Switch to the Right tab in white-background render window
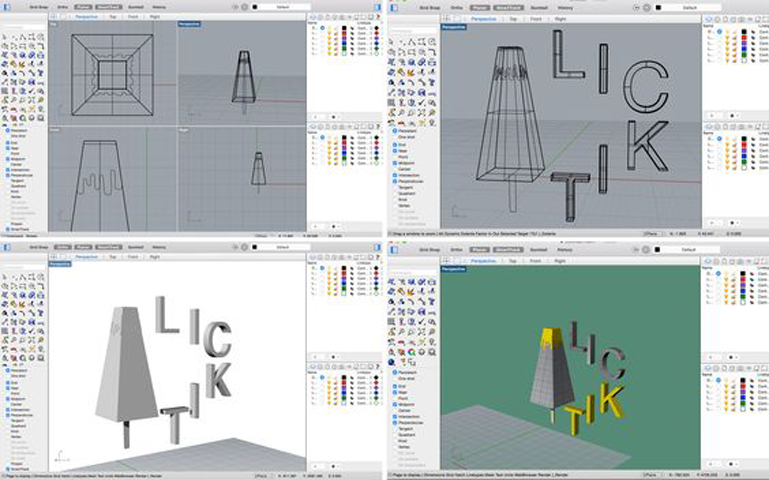 (x=154, y=256)
